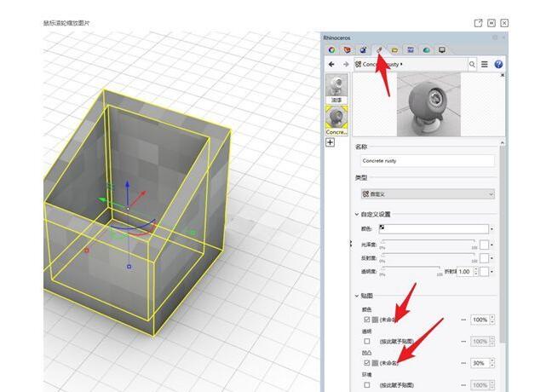
Task: Click the reflectivity color swatch box
Action: pyautogui.click(x=484, y=258)
